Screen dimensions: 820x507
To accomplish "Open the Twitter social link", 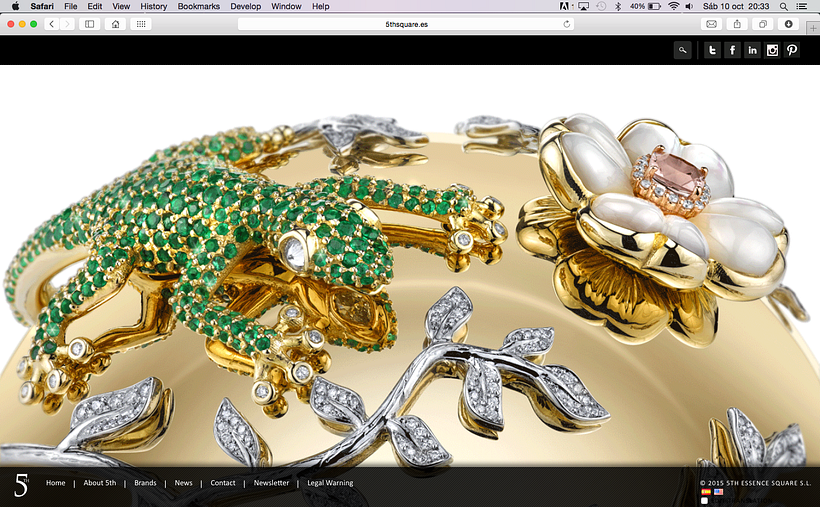I will click(712, 50).
